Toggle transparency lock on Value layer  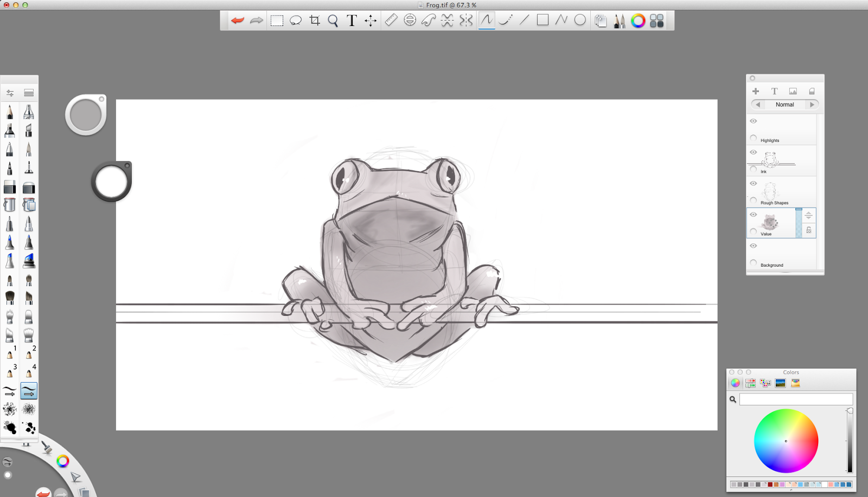(x=809, y=230)
